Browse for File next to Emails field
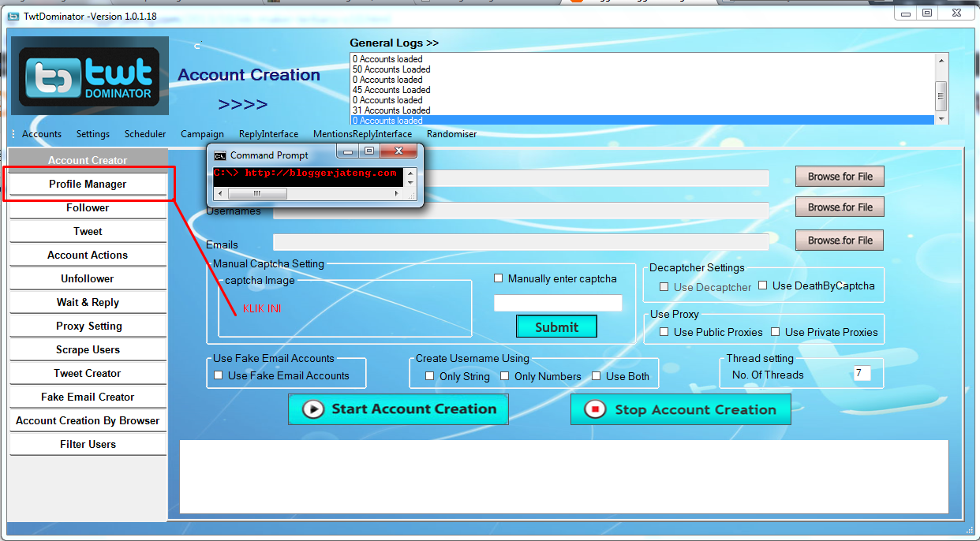 pos(839,240)
